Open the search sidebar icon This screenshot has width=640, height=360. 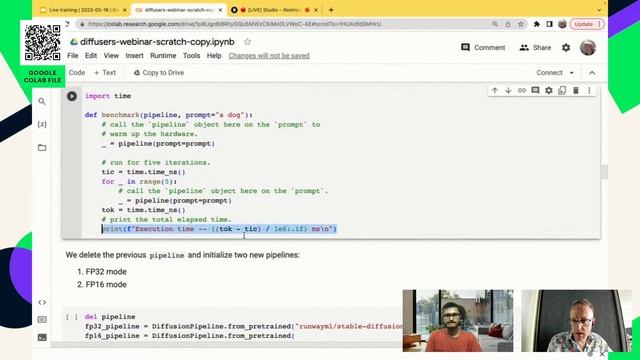point(42,101)
